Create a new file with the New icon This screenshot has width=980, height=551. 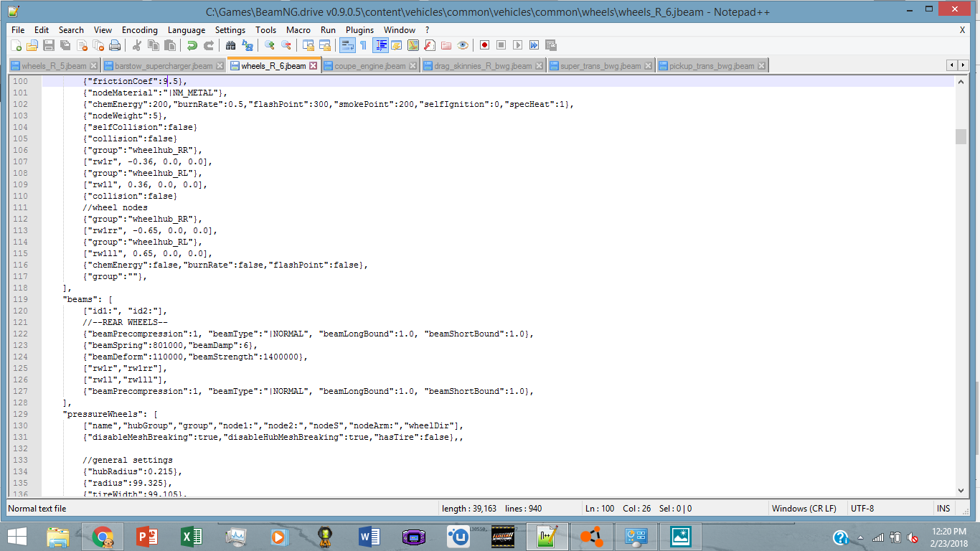click(17, 45)
